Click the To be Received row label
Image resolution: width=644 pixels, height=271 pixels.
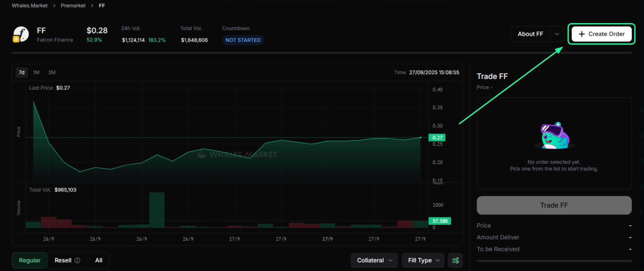click(498, 249)
